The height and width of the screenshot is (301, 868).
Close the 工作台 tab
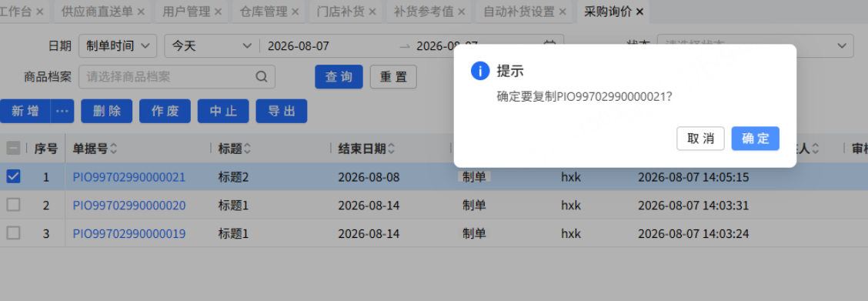[39, 12]
